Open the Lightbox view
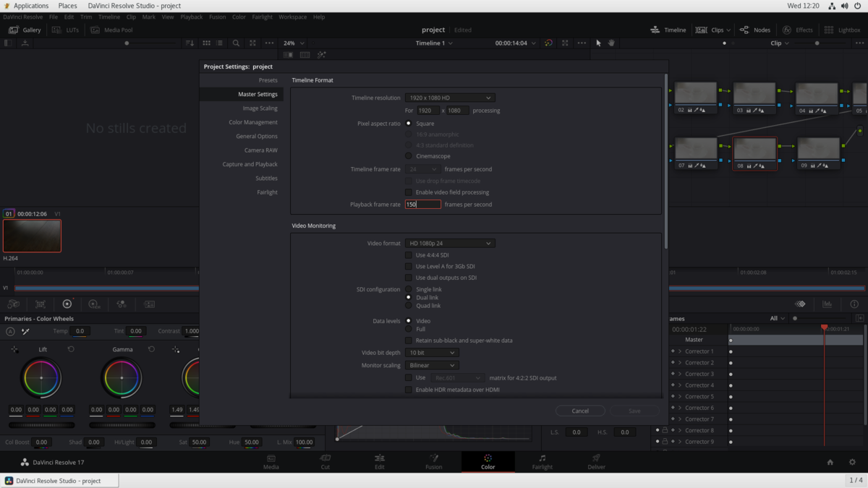 coord(843,30)
